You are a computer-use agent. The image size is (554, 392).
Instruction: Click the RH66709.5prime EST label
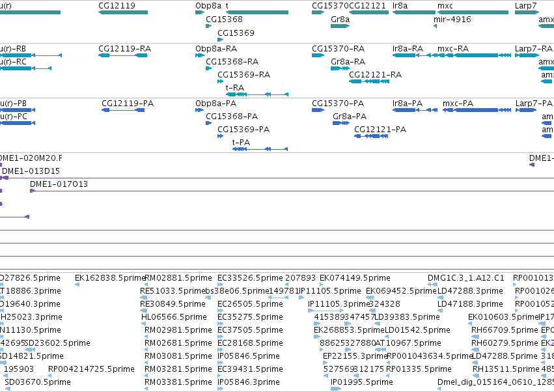[505, 329]
